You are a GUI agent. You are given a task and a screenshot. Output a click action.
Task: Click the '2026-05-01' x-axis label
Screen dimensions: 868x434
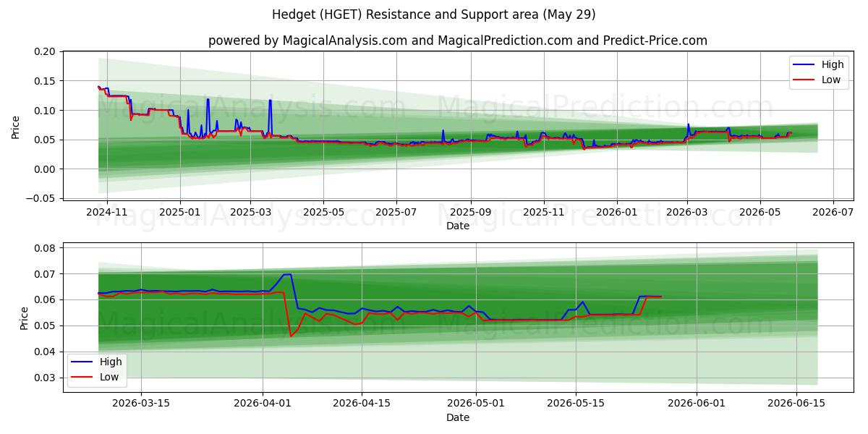(x=476, y=404)
